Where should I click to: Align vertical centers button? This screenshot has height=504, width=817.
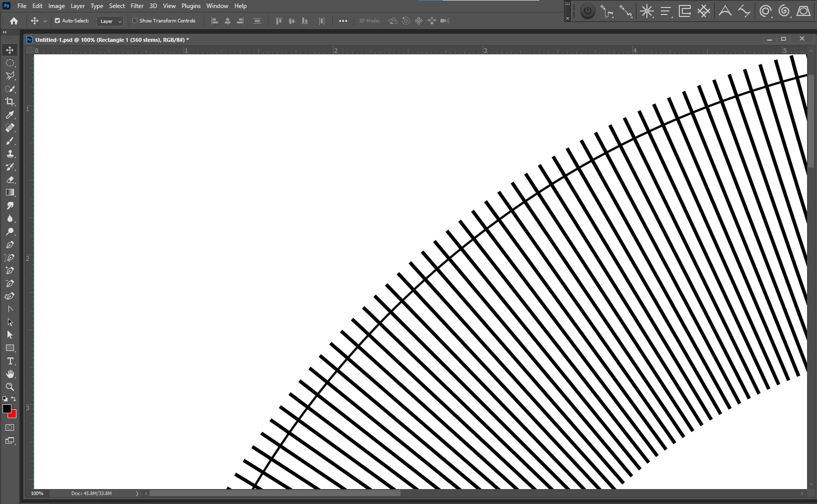(x=292, y=21)
